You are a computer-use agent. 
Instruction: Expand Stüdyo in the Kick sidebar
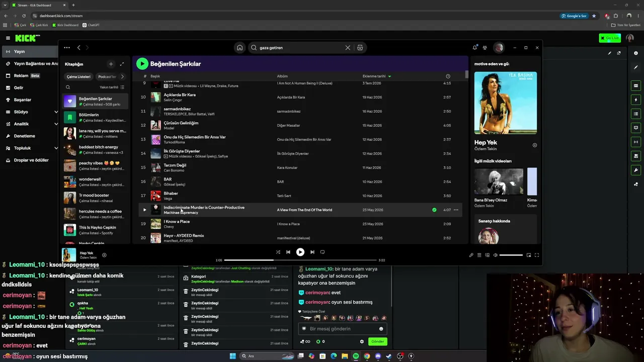coord(29,112)
